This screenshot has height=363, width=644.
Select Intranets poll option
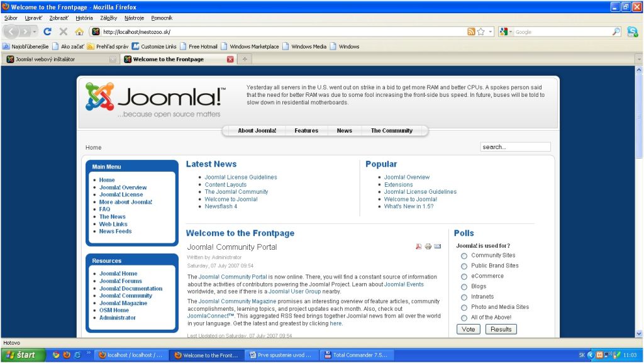[464, 297]
